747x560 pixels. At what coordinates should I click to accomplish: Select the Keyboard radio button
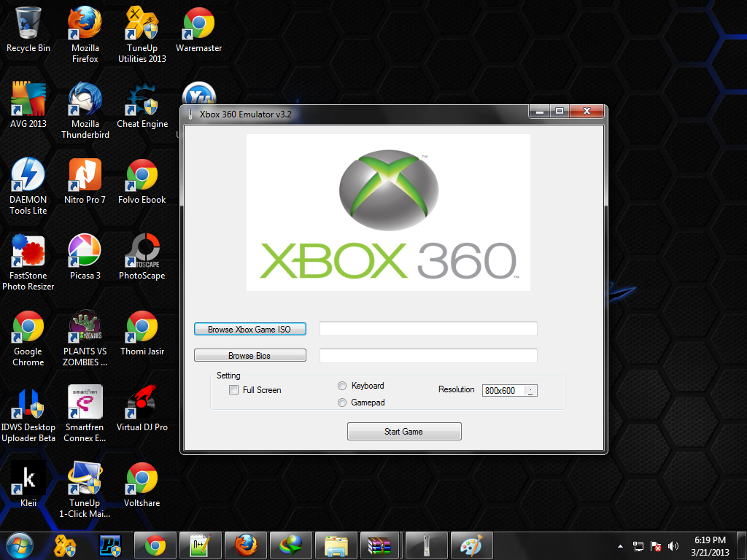[x=342, y=386]
